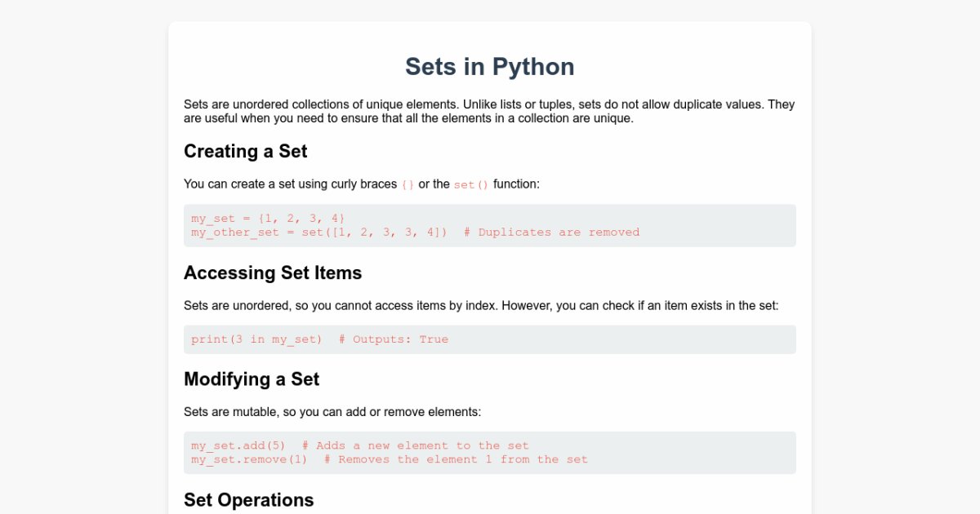Click the my_set = {1, 2, 3, 4} code line
The height and width of the screenshot is (514, 980).
point(269,219)
